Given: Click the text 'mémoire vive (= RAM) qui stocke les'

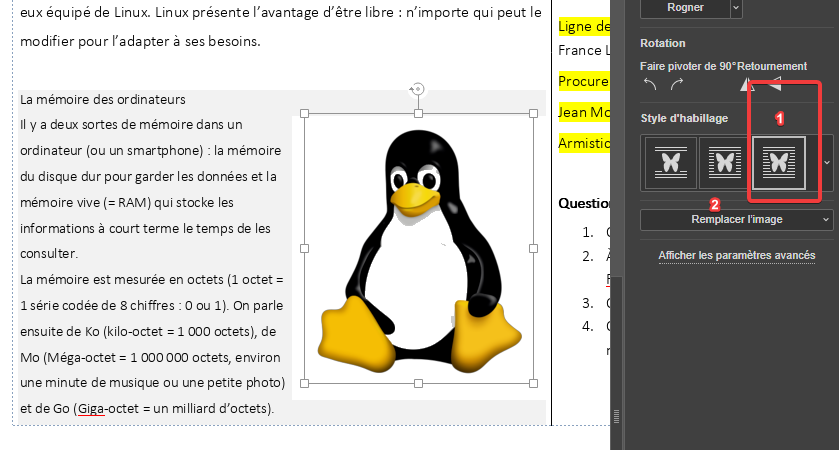Looking at the screenshot, I should pyautogui.click(x=127, y=203).
